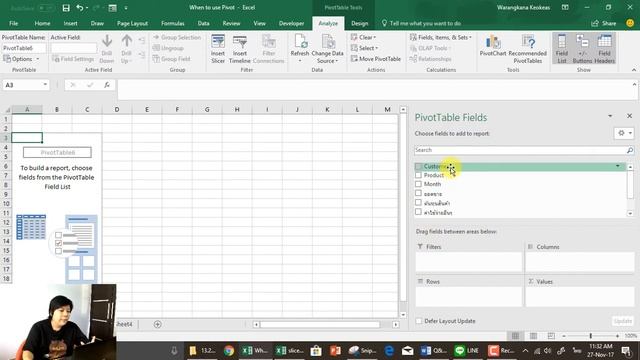Open the Clear dropdown
Image resolution: width=640 pixels, height=360 pixels.
363,37
